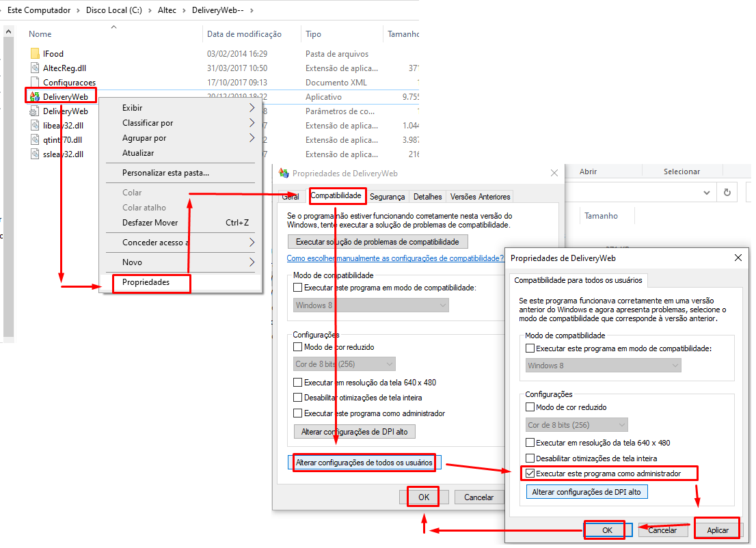
Task: Click the refresh icon beside address dropdown
Action: click(727, 192)
